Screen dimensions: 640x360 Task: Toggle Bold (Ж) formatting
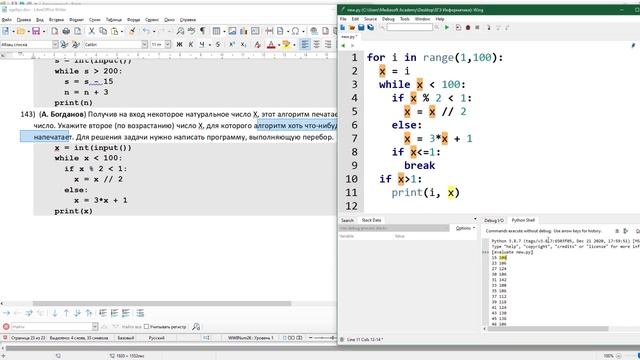(x=179, y=44)
